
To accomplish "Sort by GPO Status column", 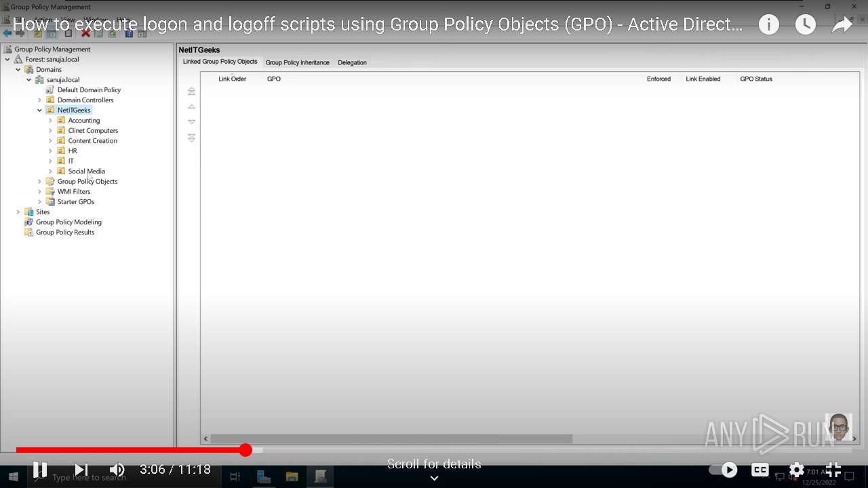I will coord(756,79).
